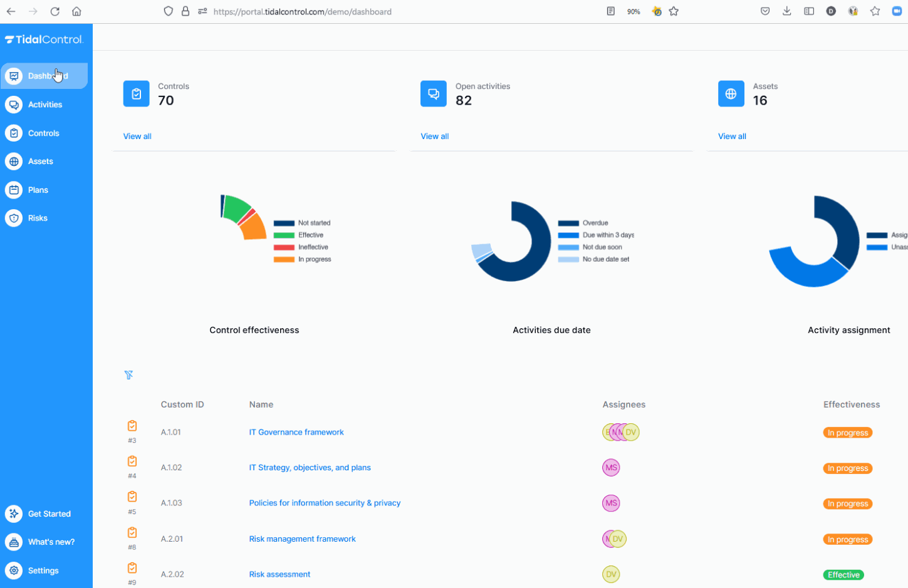Screen dimensions: 908x588
Task: Click the globe icon on the Assets card
Action: pos(731,93)
